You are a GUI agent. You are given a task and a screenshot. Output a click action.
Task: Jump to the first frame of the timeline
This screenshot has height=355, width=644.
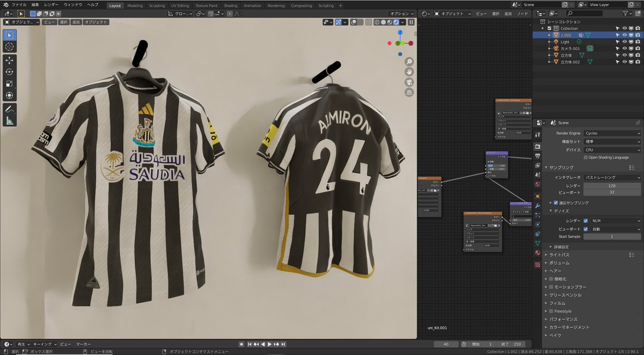[250, 344]
